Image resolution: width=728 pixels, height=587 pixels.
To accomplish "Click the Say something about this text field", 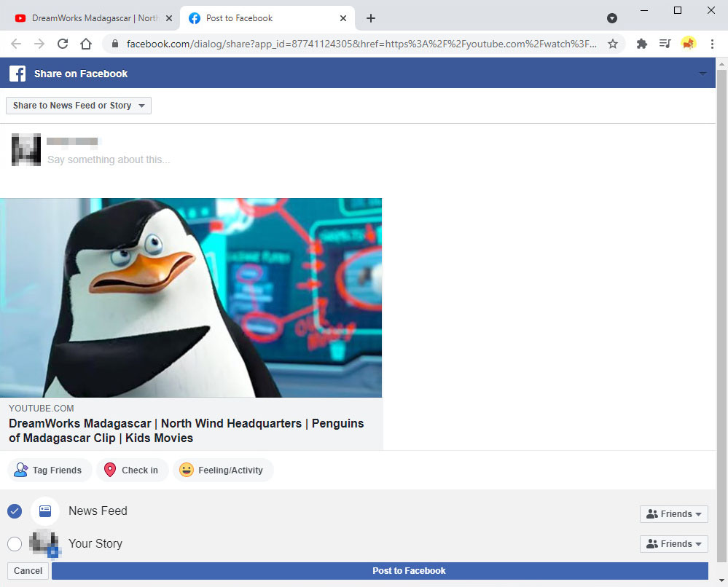I will (109, 159).
